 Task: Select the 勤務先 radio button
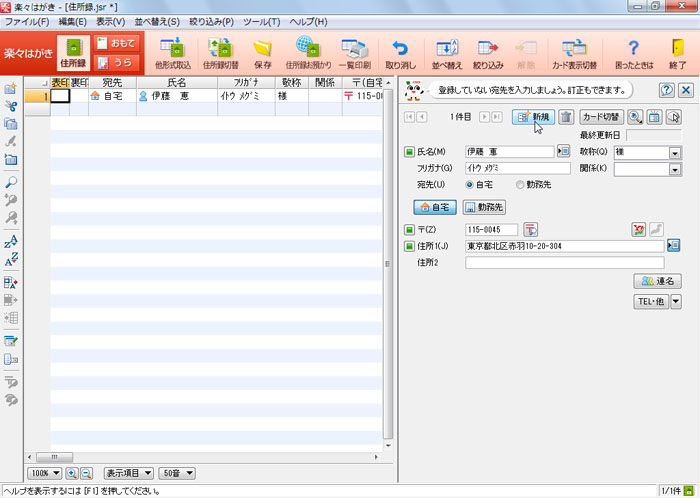(520, 185)
